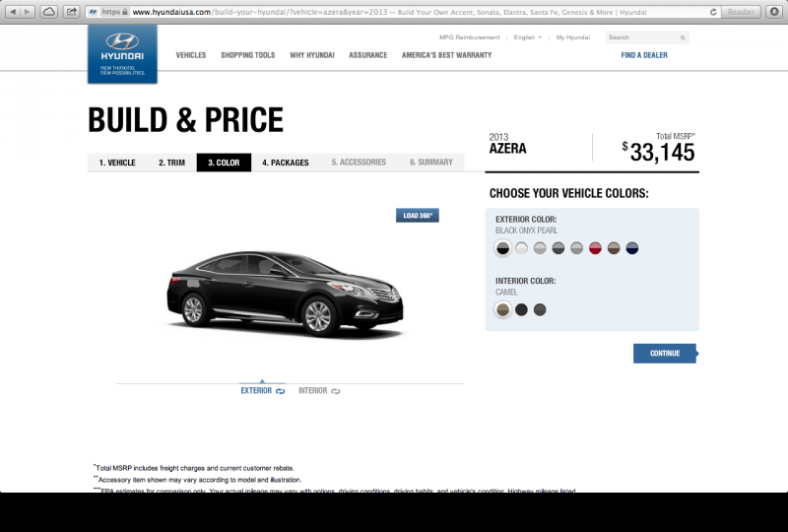The height and width of the screenshot is (532, 788).
Task: Select the medium gray exterior swatch
Action: 577,248
